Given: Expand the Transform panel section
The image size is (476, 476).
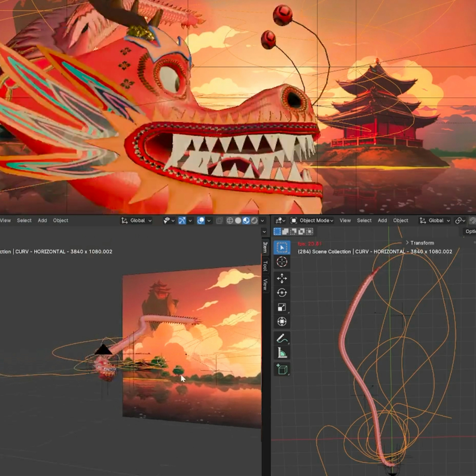Looking at the screenshot, I should [420, 243].
